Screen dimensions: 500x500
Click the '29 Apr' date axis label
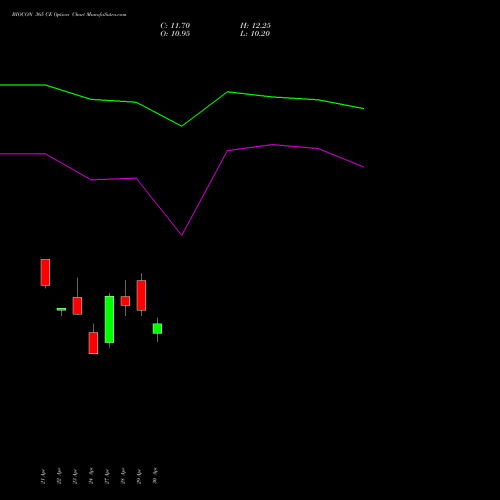tap(139, 476)
